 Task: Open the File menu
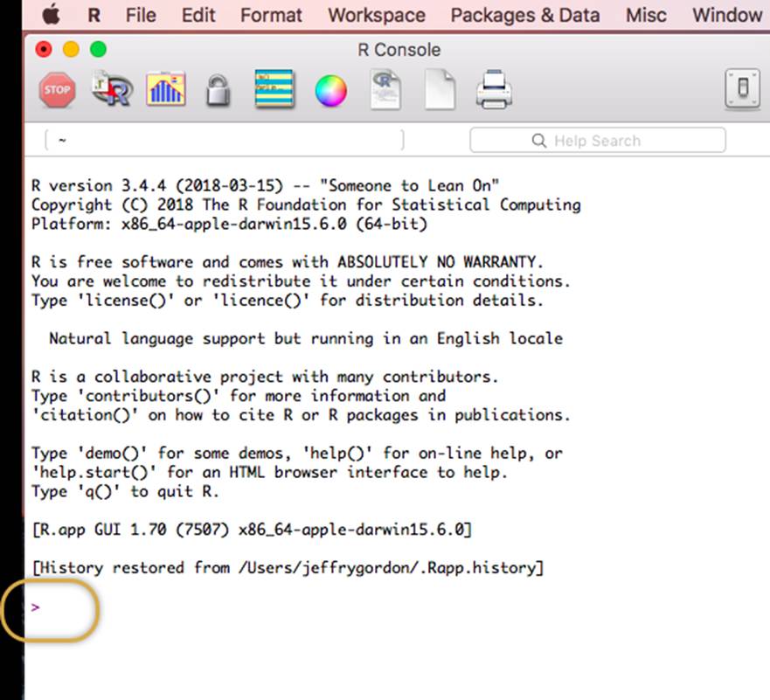coord(141,15)
